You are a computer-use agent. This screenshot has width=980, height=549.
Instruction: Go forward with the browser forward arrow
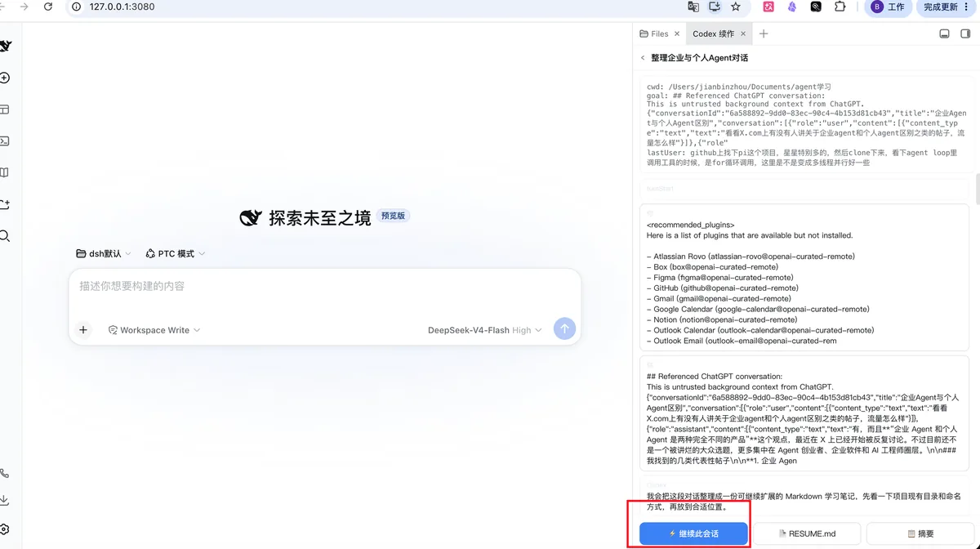(24, 7)
